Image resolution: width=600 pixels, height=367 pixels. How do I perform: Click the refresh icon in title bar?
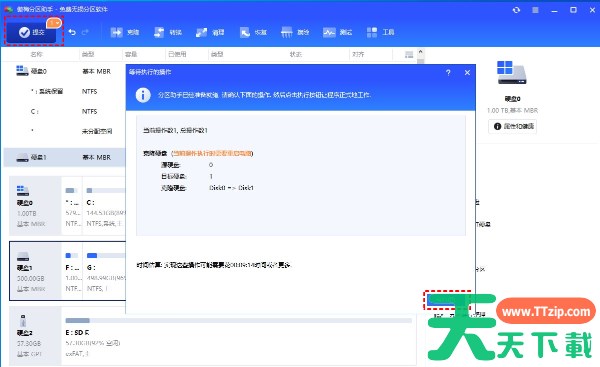(516, 10)
